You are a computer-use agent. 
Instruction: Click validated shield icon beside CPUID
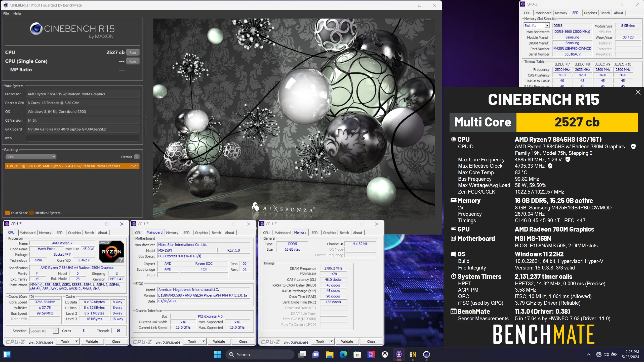(x=633, y=147)
